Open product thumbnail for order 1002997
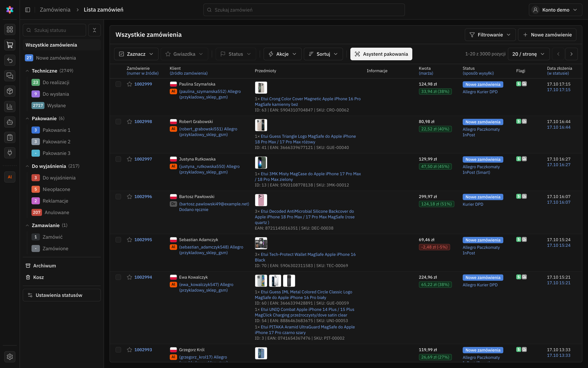588x368 pixels. coord(261,163)
